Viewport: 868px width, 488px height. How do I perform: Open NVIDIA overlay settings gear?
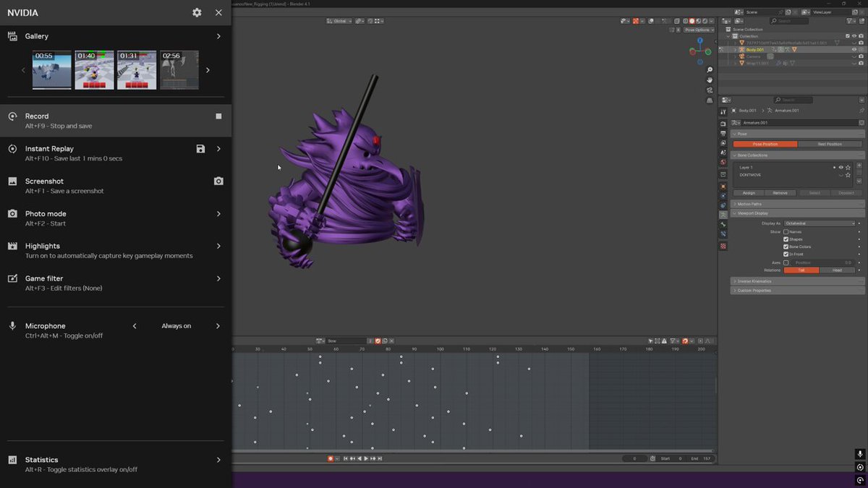pyautogui.click(x=197, y=12)
